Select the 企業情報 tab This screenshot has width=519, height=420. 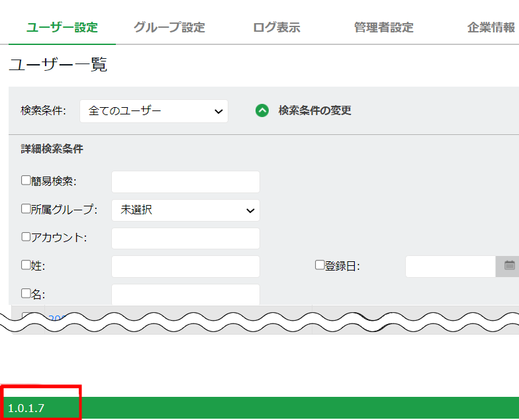point(491,28)
